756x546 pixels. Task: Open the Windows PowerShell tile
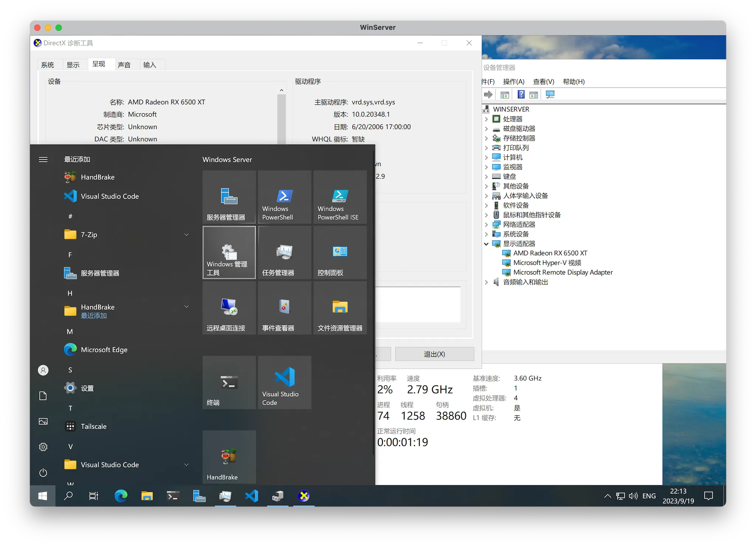pos(284,197)
